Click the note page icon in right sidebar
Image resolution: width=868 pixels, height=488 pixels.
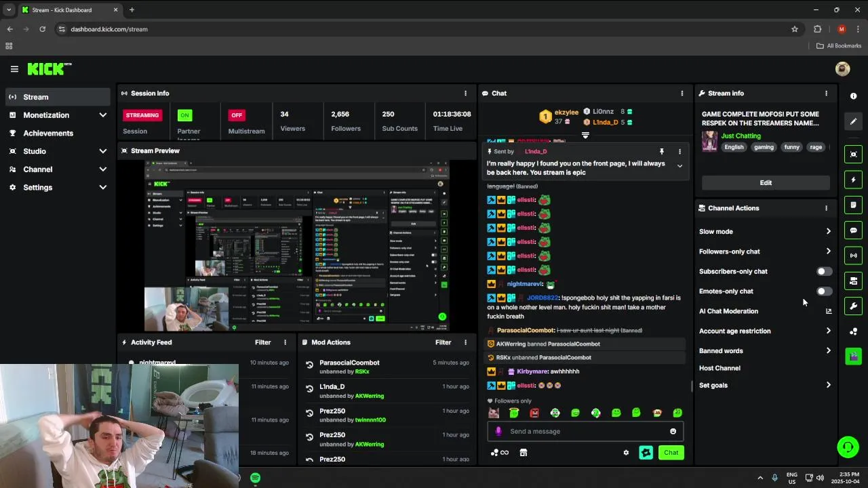coord(854,205)
